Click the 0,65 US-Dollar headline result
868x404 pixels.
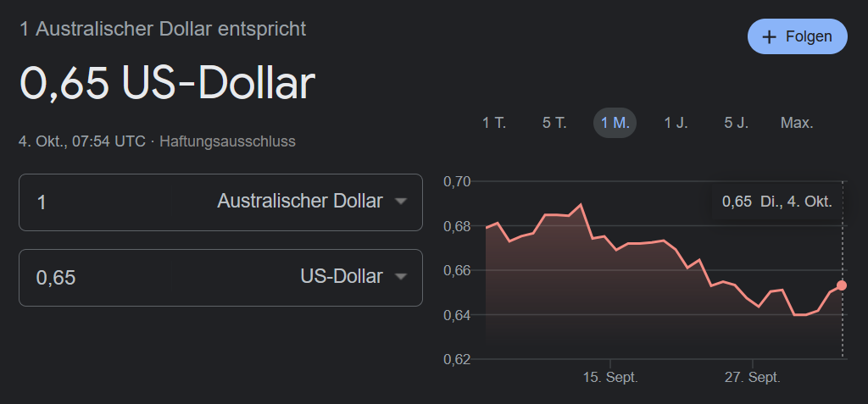tap(167, 84)
